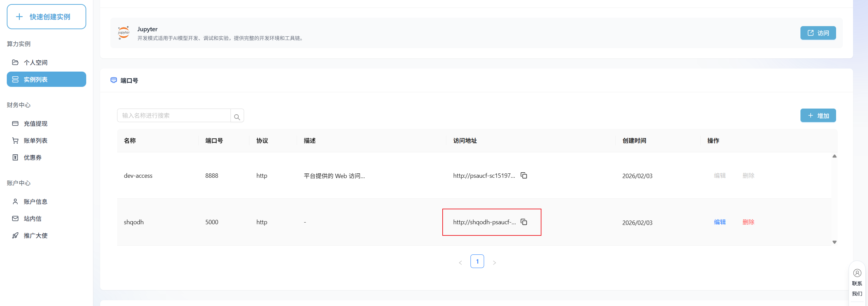The image size is (868, 306).
Task: Click the http://psaucf-sc15197... address
Action: point(484,176)
